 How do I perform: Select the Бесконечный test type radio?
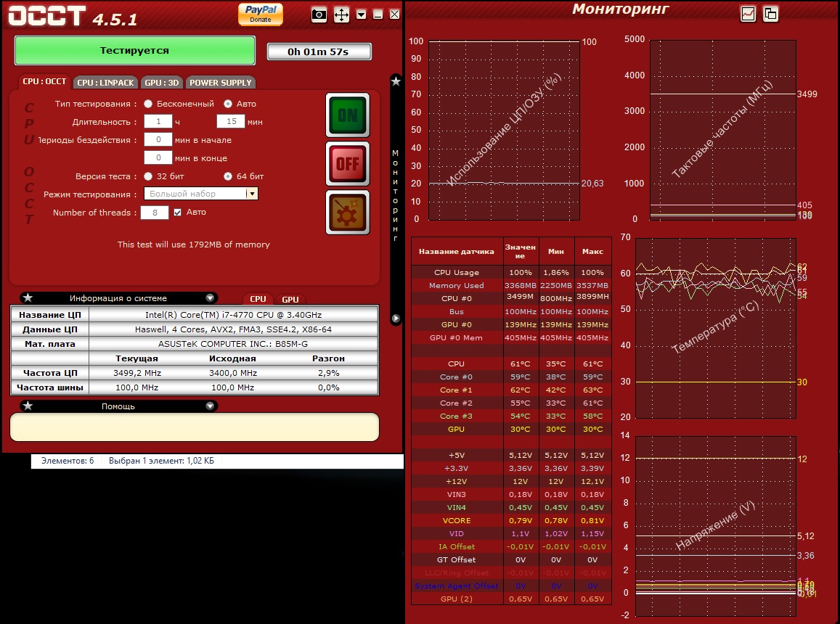(x=148, y=104)
